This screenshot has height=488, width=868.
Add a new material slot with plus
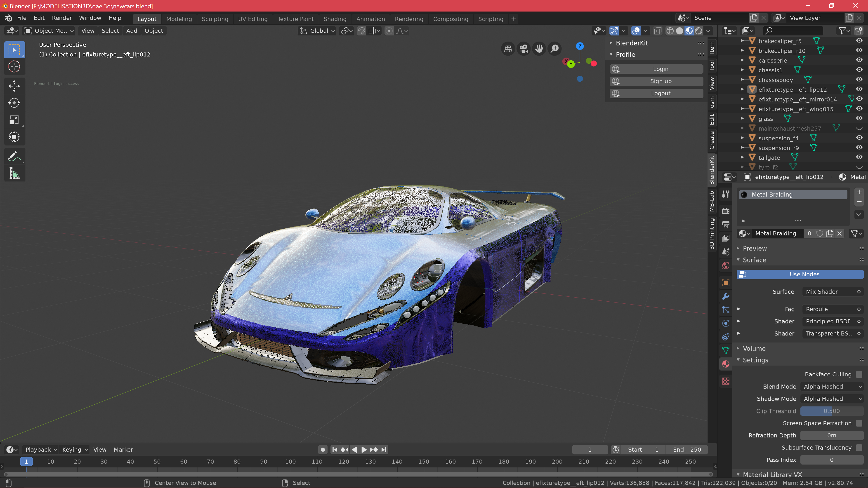(859, 192)
